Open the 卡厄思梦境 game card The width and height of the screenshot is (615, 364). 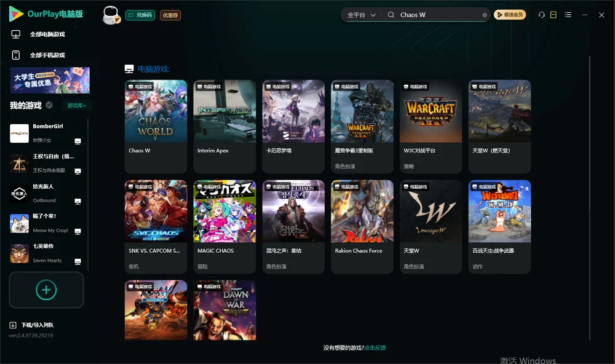click(x=293, y=126)
